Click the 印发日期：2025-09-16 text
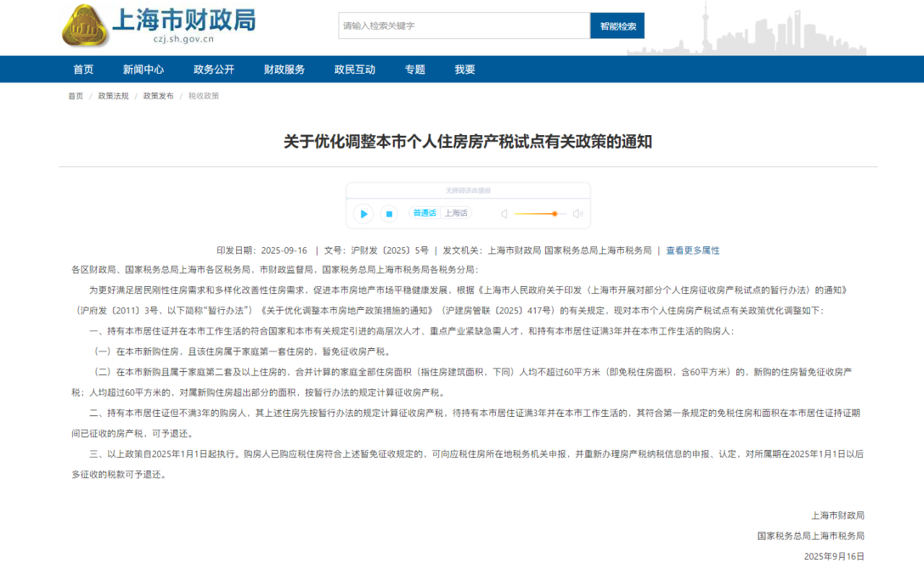The height and width of the screenshot is (580, 924). pos(262,251)
